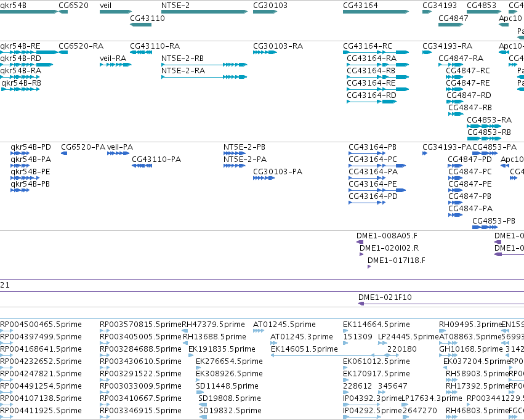Select clone DME1-017I18.F
Viewport: 524px width, 420px height.
pos(369,267)
